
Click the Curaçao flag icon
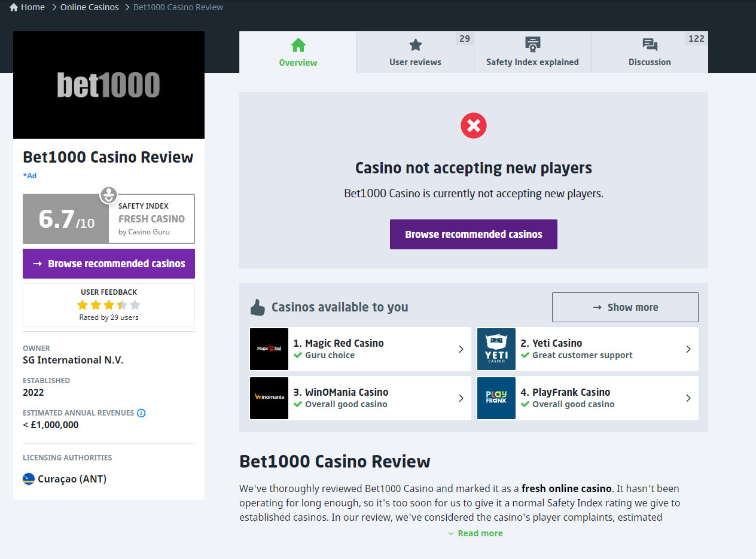click(29, 479)
